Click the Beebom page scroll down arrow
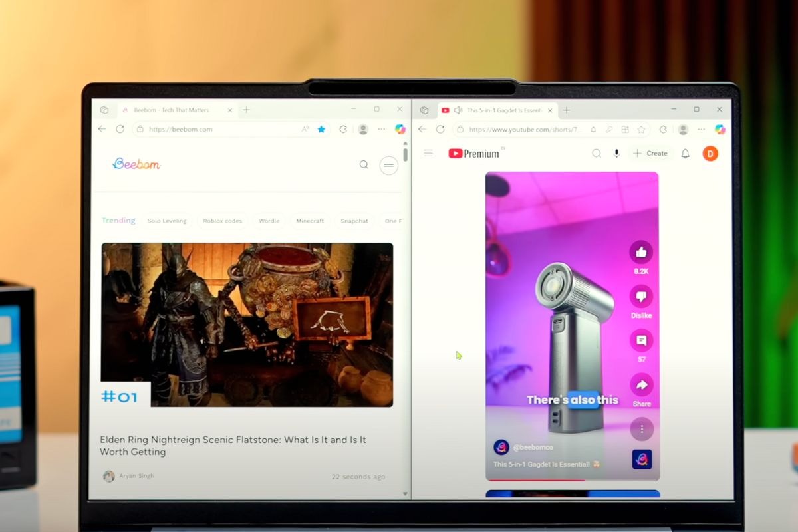This screenshot has height=532, width=798. pos(406,494)
